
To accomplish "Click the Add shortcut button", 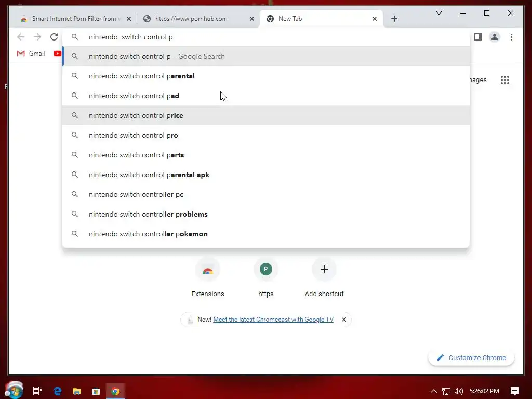I will click(324, 277).
